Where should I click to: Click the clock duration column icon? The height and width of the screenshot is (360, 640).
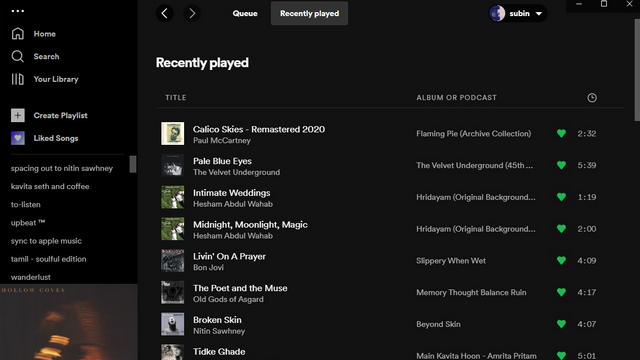click(591, 98)
